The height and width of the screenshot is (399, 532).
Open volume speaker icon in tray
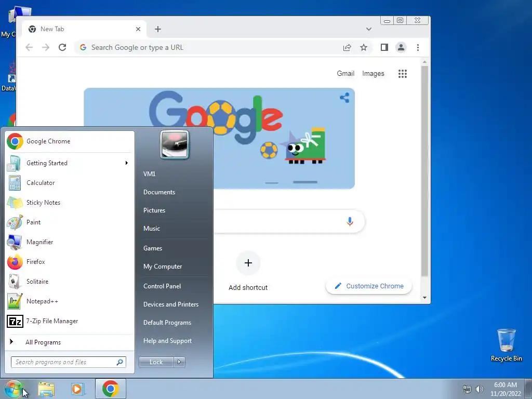coord(479,389)
